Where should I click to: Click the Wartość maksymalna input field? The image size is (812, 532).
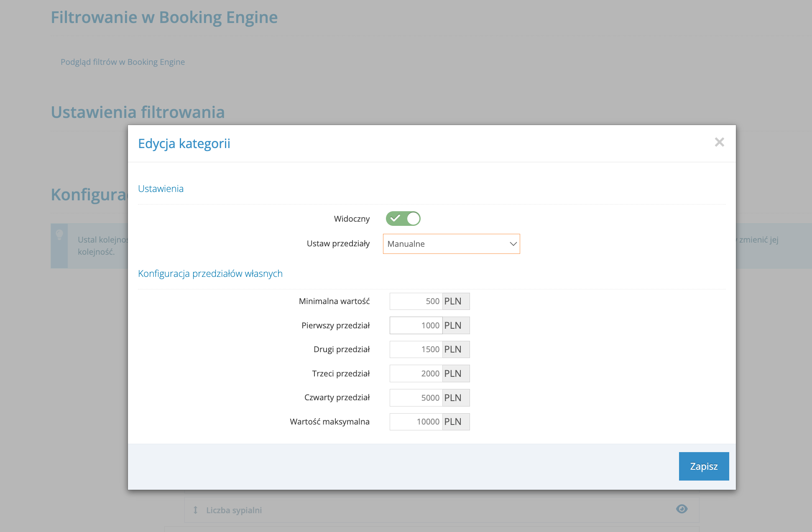pyautogui.click(x=416, y=422)
